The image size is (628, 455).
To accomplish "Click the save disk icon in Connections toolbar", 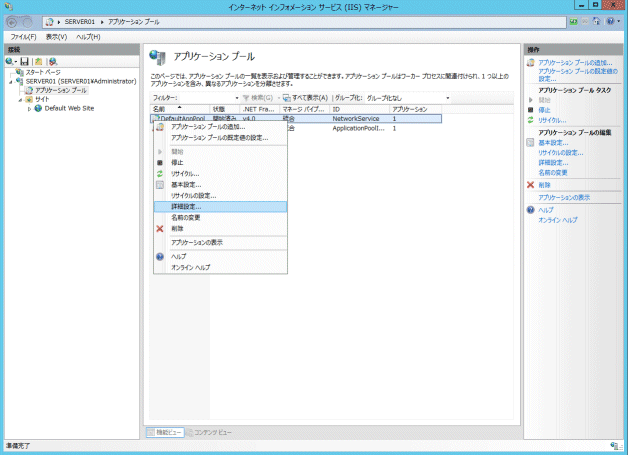I will click(24, 61).
